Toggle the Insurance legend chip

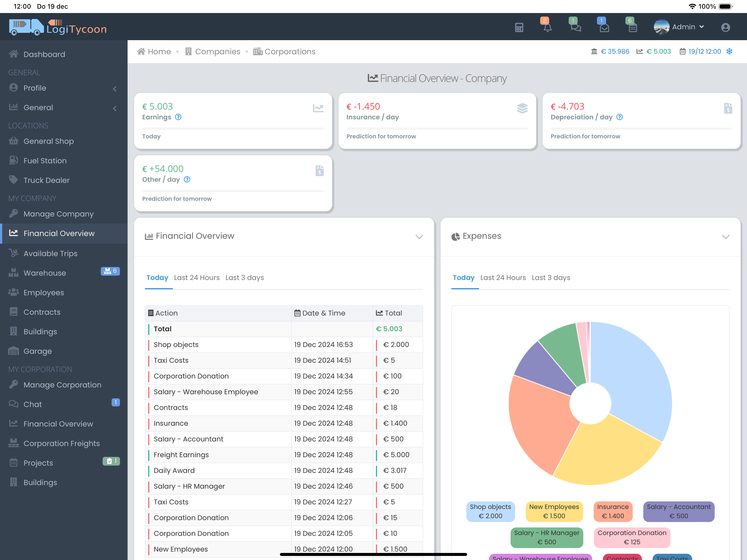click(613, 511)
